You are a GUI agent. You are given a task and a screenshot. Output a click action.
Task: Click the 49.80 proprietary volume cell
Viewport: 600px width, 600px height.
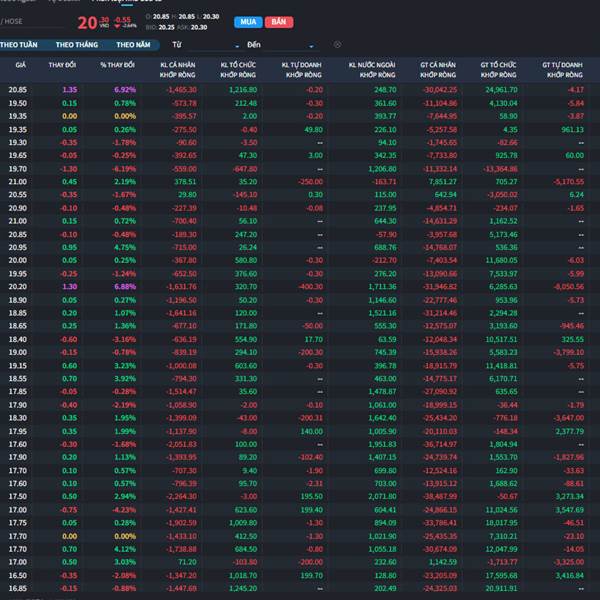[313, 130]
